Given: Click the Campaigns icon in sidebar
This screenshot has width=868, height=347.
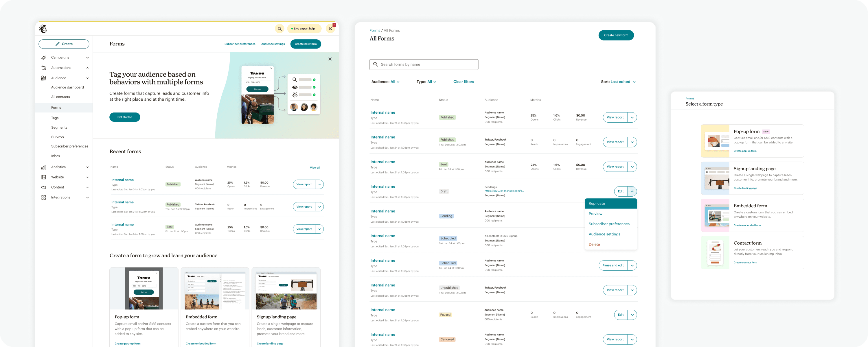Looking at the screenshot, I should pos(43,58).
